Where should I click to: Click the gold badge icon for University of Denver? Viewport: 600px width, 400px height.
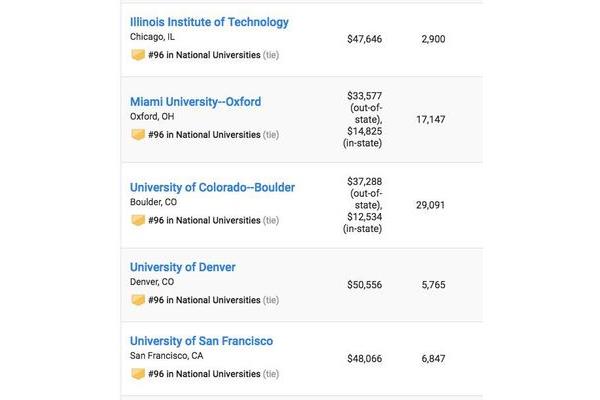(138, 300)
